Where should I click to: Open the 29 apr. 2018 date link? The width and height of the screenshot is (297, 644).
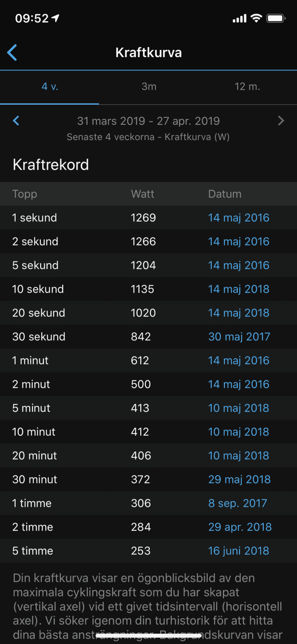click(x=240, y=527)
